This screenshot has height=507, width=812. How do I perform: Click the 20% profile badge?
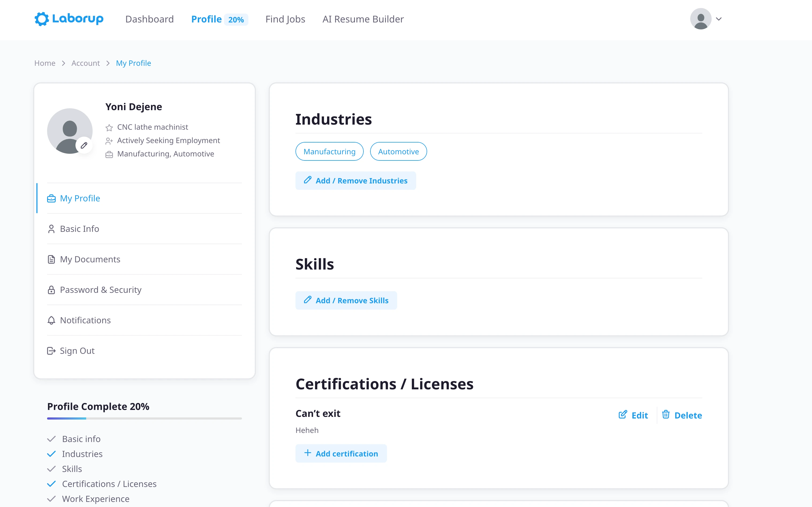(236, 20)
